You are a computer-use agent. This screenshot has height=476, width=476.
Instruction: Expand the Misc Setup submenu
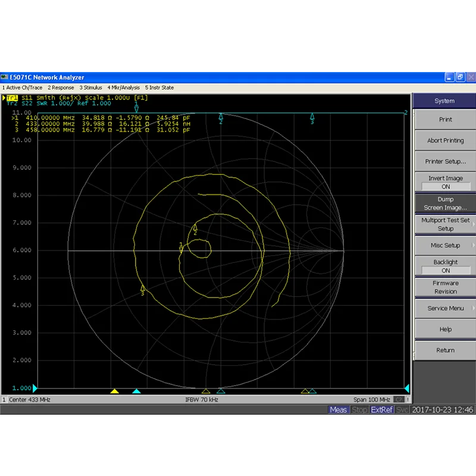click(445, 245)
